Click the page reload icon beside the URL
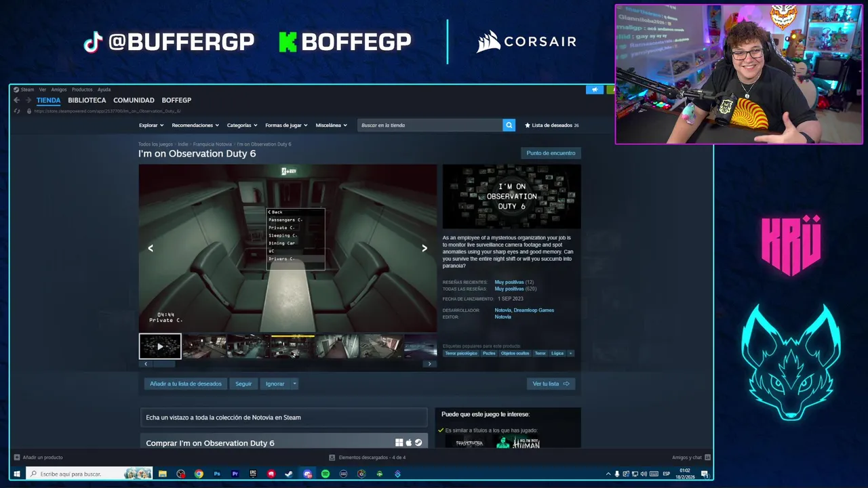This screenshot has height=488, width=868. pyautogui.click(x=17, y=110)
